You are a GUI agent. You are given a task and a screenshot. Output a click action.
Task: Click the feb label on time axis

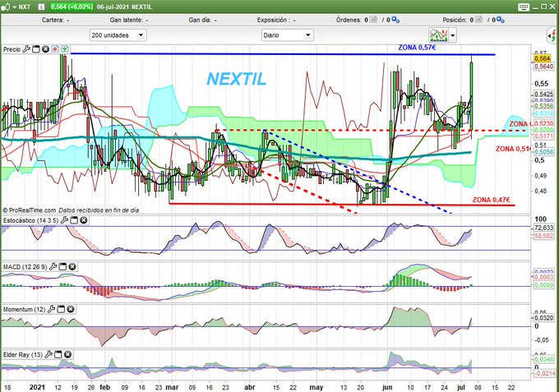(x=105, y=387)
